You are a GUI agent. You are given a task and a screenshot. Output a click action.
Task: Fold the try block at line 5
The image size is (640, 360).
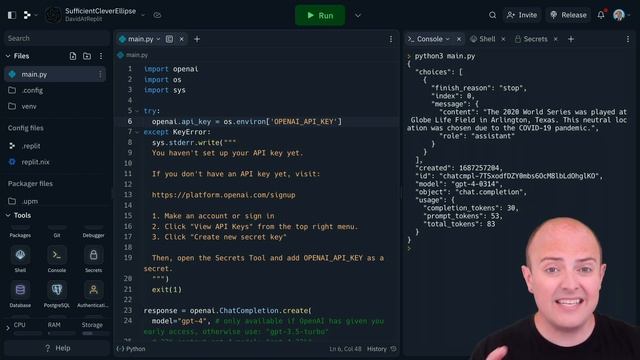(x=138, y=111)
